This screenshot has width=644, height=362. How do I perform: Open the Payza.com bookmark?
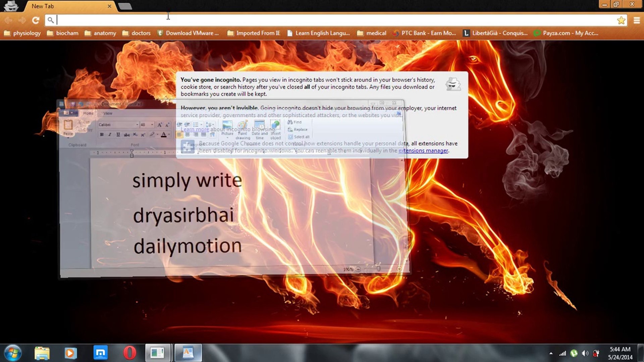click(566, 33)
